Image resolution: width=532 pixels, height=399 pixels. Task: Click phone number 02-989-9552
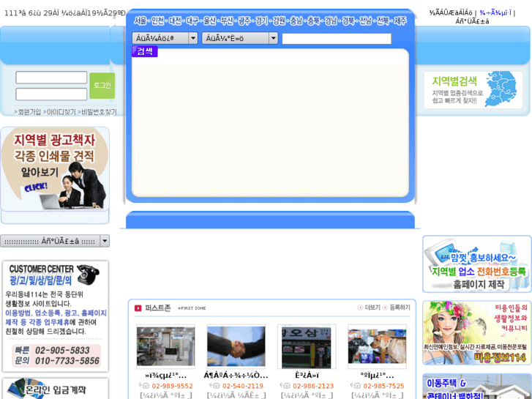[x=173, y=386]
